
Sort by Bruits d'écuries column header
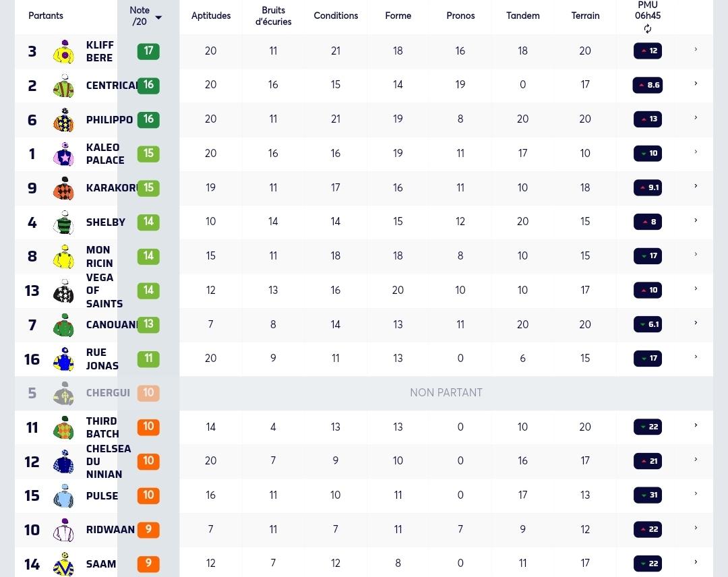[273, 16]
